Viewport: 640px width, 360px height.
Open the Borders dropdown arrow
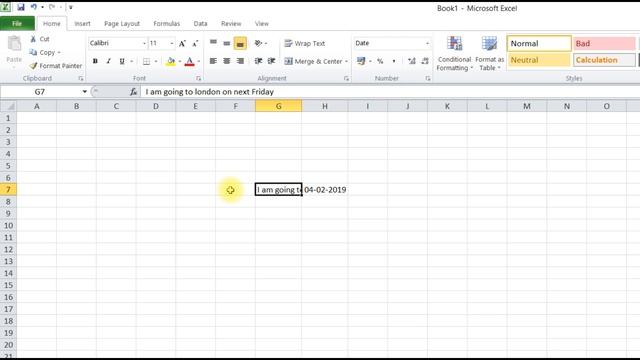coord(156,61)
